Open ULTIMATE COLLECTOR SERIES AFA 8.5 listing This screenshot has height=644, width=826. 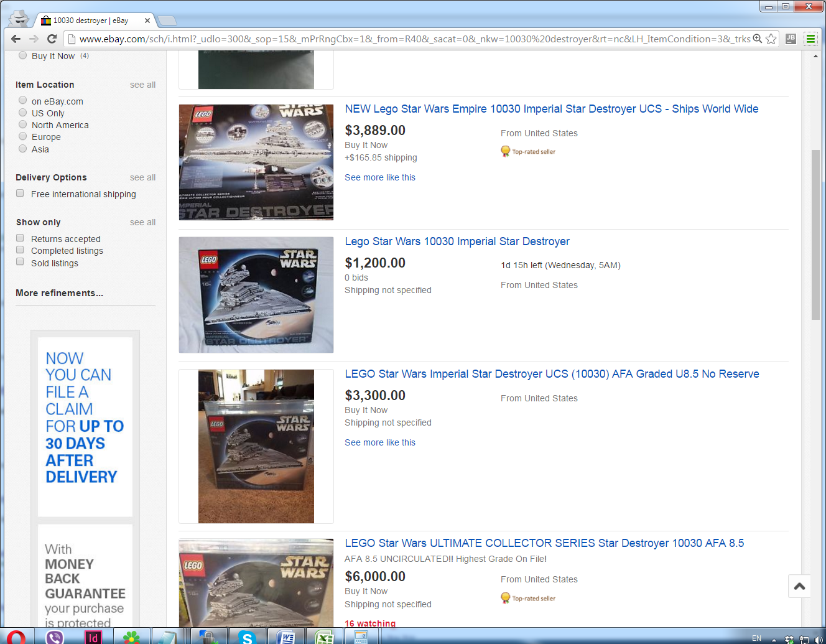click(544, 543)
